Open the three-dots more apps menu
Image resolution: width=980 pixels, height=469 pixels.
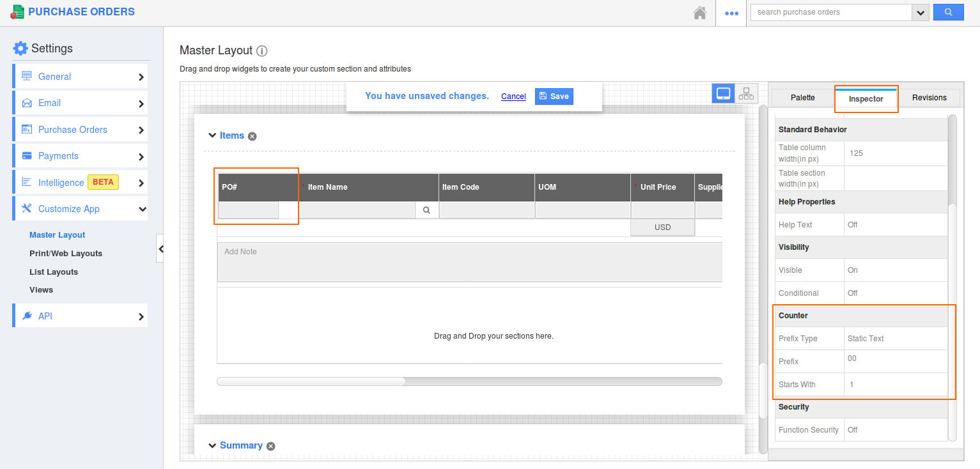coord(731,13)
